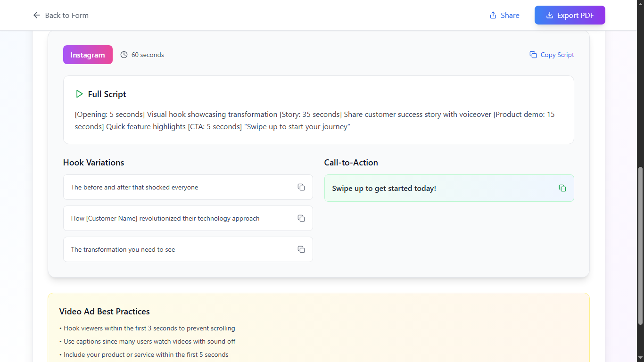
Task: Click the Share upload icon
Action: tap(493, 16)
